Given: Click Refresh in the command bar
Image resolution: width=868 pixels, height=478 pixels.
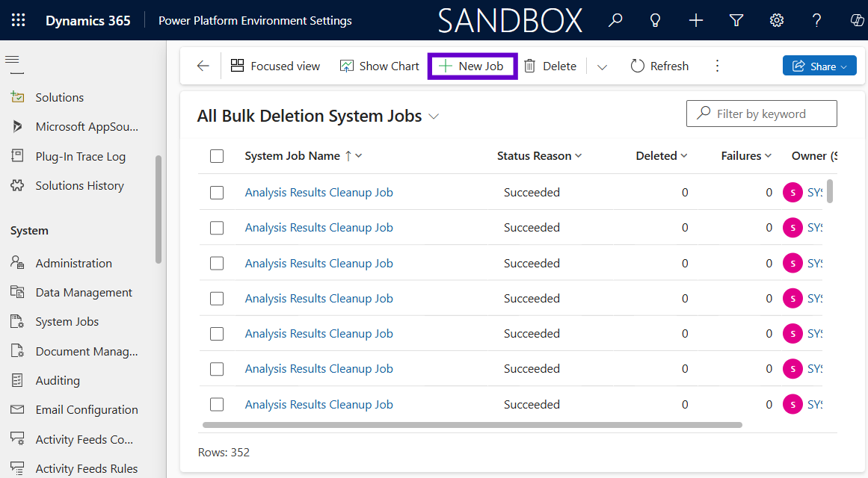Looking at the screenshot, I should pyautogui.click(x=660, y=66).
